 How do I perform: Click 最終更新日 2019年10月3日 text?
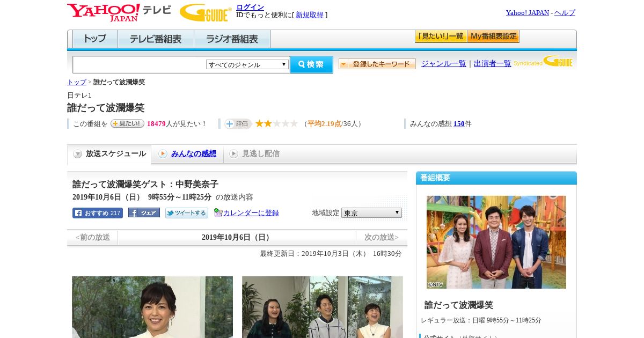coord(331,254)
